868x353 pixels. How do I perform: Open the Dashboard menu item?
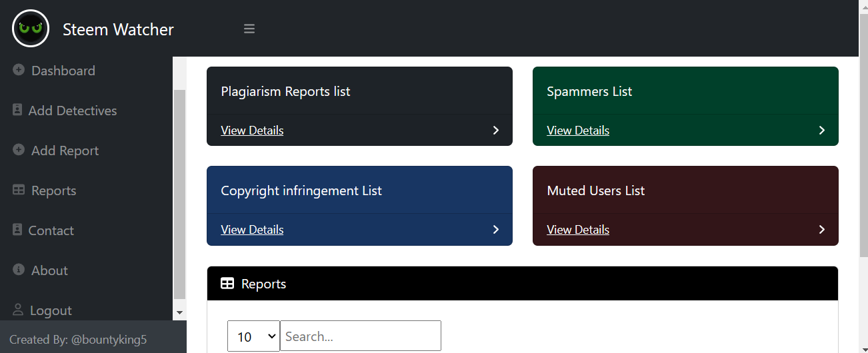tap(63, 71)
